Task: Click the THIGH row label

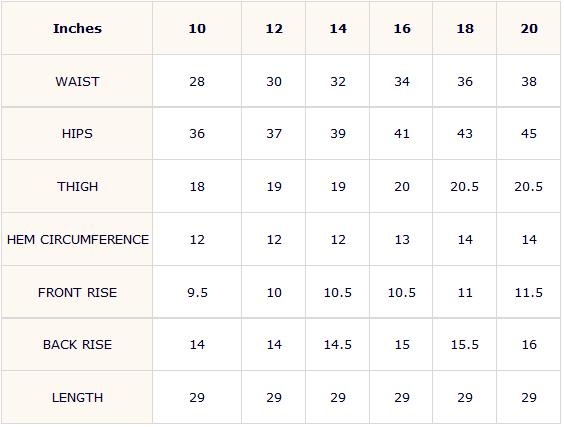Action: pyautogui.click(x=77, y=187)
